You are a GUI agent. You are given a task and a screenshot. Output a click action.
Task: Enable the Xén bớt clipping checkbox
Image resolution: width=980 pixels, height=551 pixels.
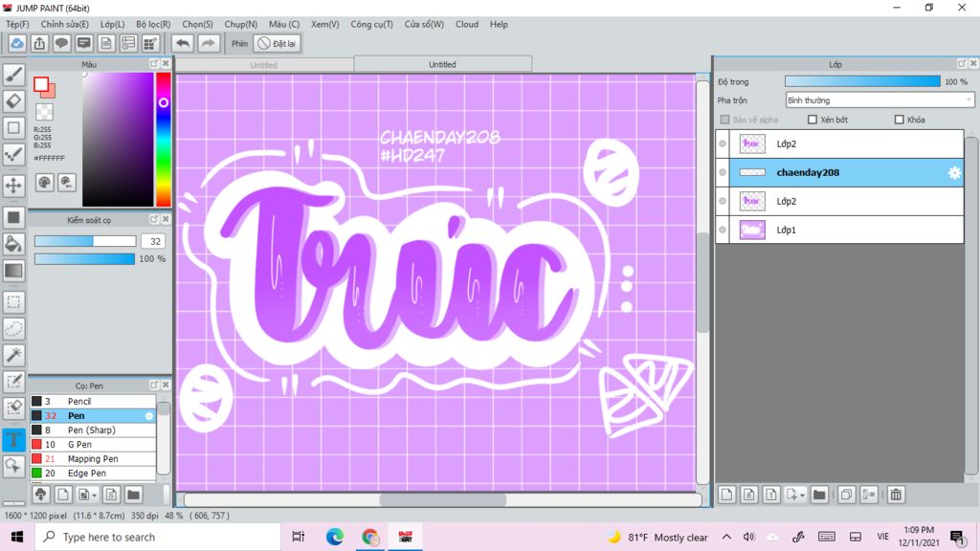[x=813, y=120]
